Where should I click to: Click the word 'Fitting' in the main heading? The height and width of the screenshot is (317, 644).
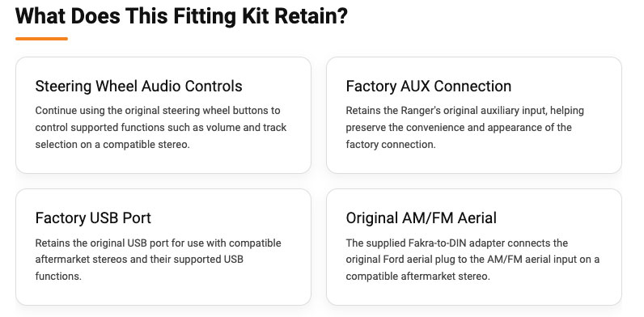(x=205, y=16)
